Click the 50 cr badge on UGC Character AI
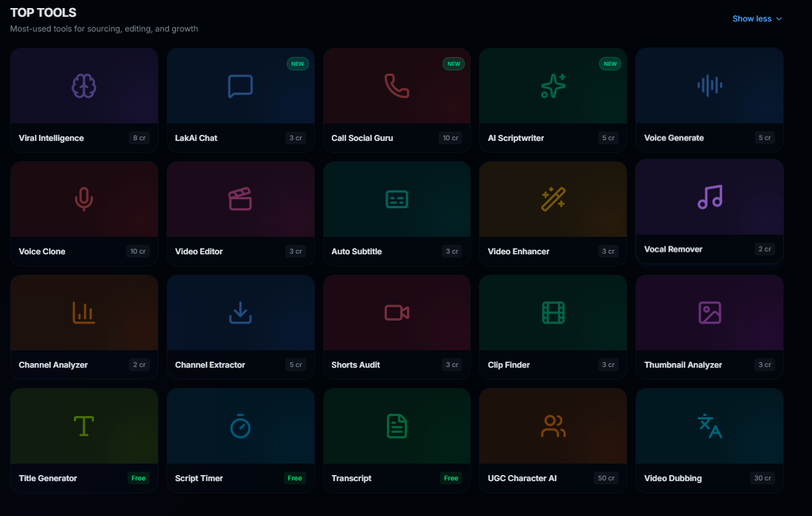The image size is (812, 516). tap(606, 478)
